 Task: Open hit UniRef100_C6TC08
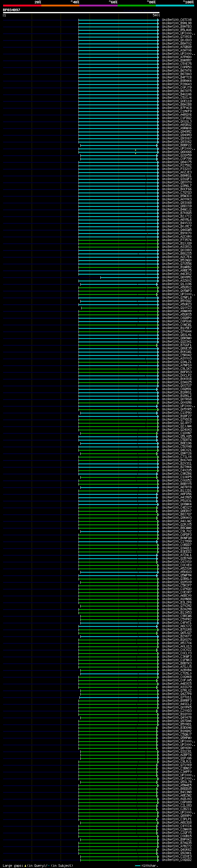(x=176, y=20)
